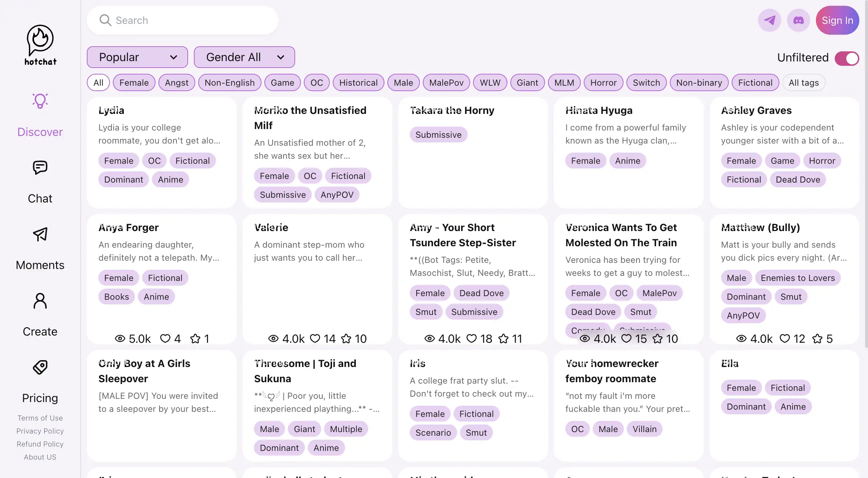Open the Terms of Use link

(x=40, y=418)
